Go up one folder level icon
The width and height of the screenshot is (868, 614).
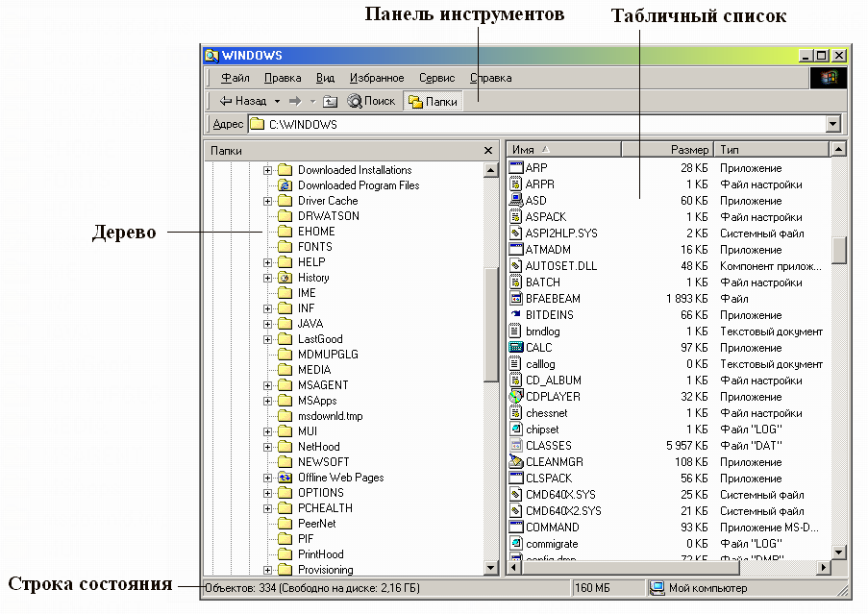pos(330,101)
